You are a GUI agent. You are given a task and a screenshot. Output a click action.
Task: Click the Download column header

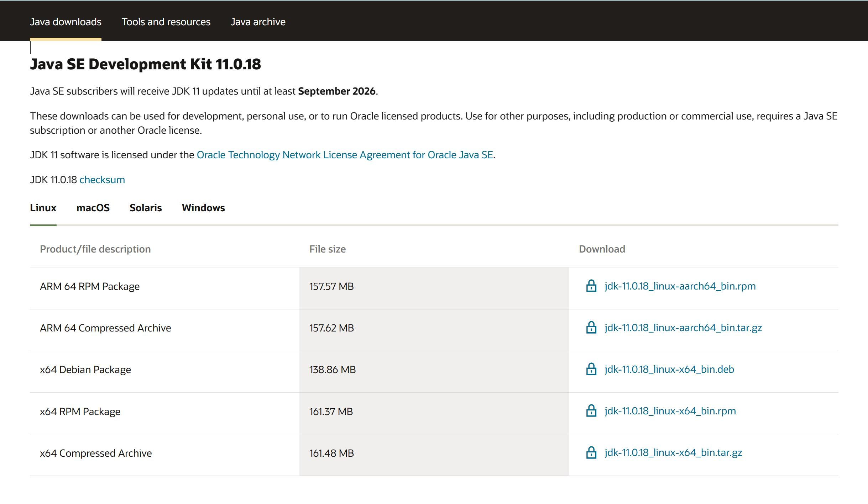[602, 249]
